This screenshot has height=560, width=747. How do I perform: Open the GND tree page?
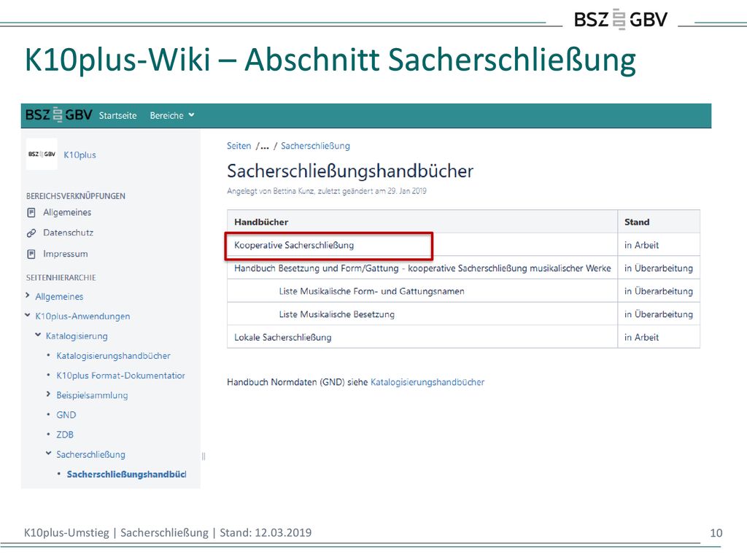click(66, 415)
